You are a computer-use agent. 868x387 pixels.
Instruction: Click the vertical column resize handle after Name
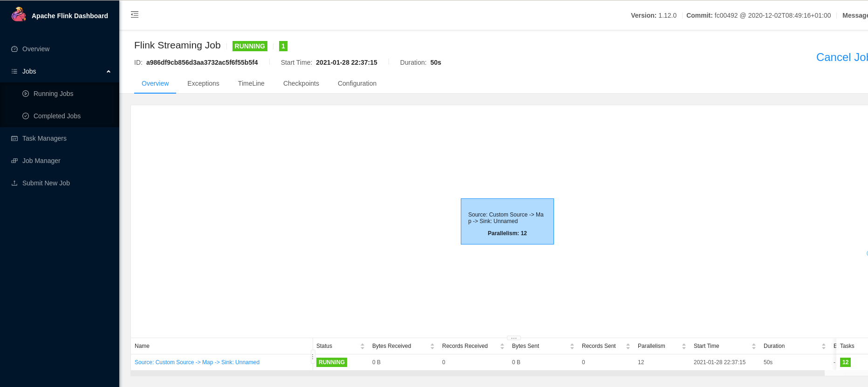click(313, 356)
